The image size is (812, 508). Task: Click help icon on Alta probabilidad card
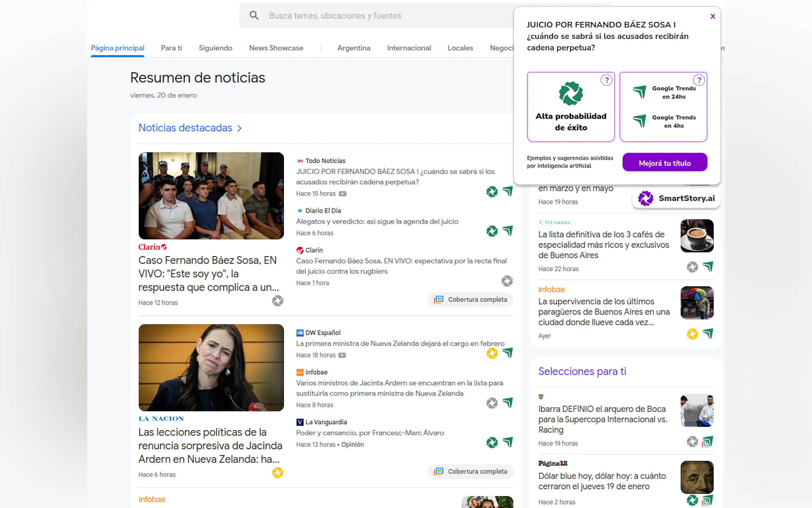point(606,80)
